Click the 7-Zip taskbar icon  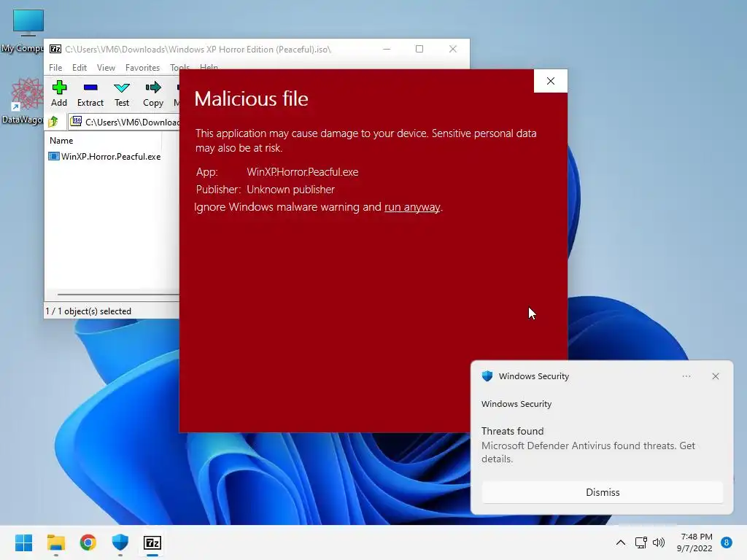click(152, 542)
